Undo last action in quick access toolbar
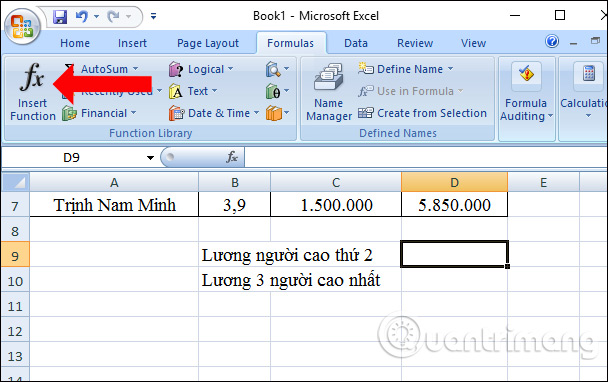 click(82, 17)
